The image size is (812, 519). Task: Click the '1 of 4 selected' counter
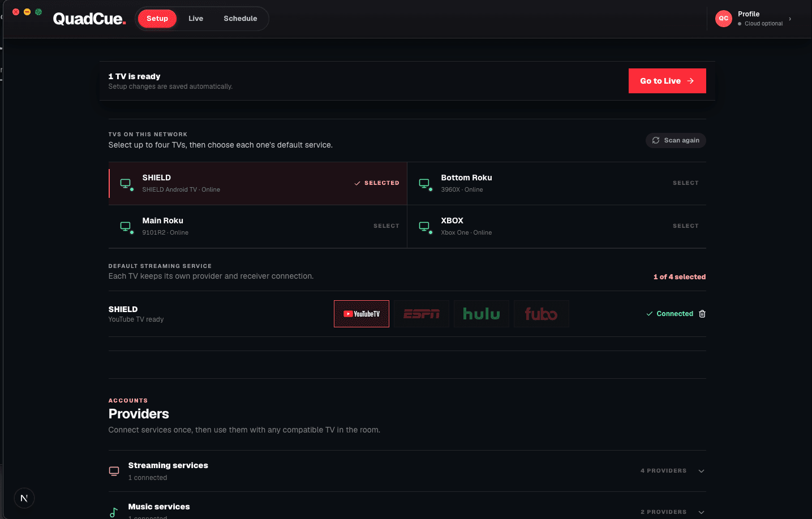[x=680, y=277]
